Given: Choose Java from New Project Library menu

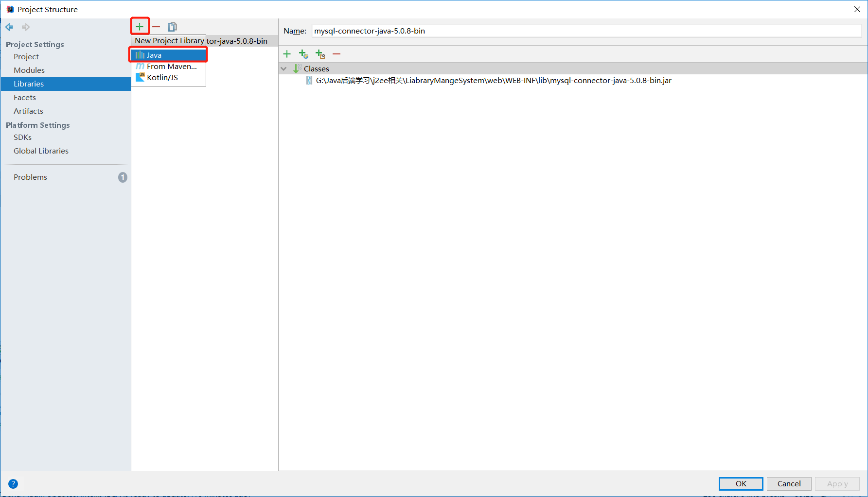Looking at the screenshot, I should [168, 55].
